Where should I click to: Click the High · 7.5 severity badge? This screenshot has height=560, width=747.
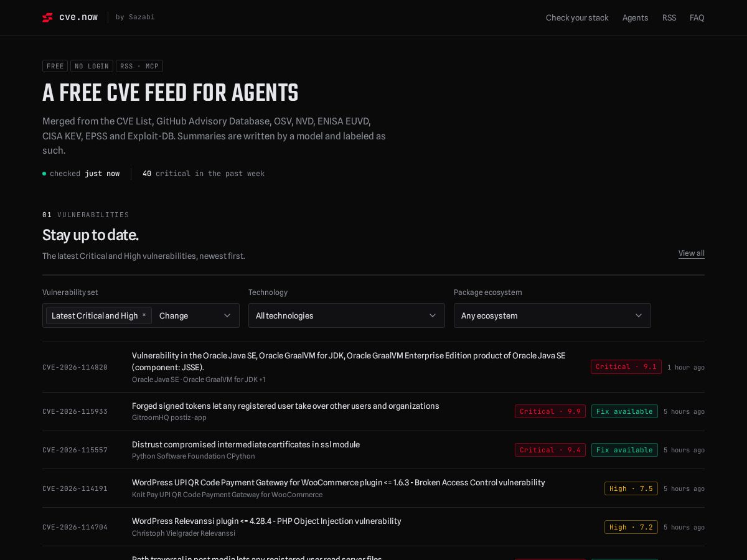[x=631, y=488]
